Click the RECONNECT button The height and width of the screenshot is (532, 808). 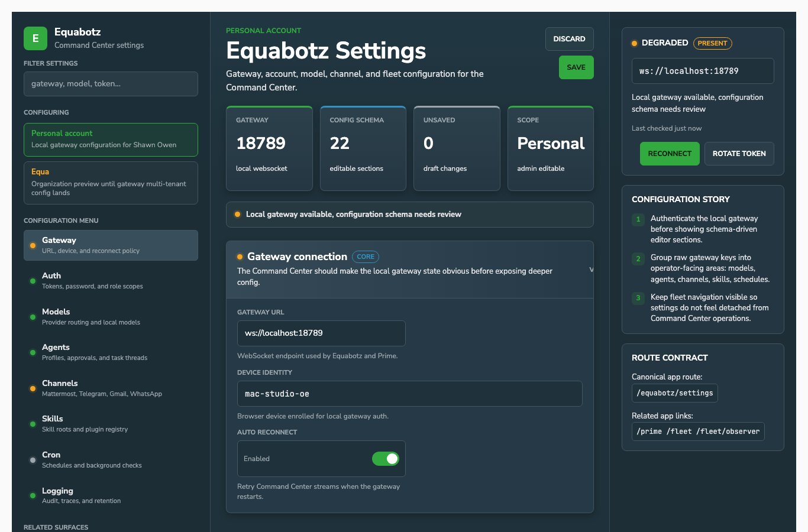pyautogui.click(x=670, y=154)
